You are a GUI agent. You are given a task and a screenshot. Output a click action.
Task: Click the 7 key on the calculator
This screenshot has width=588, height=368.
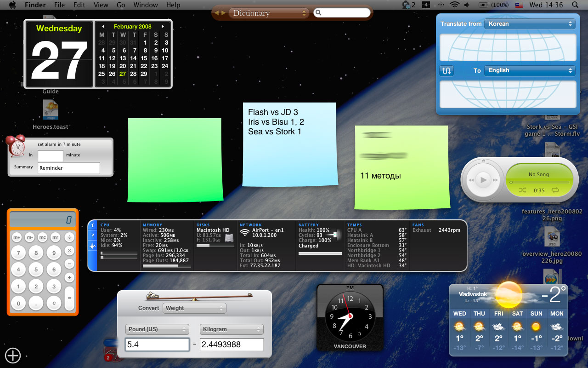(x=18, y=253)
